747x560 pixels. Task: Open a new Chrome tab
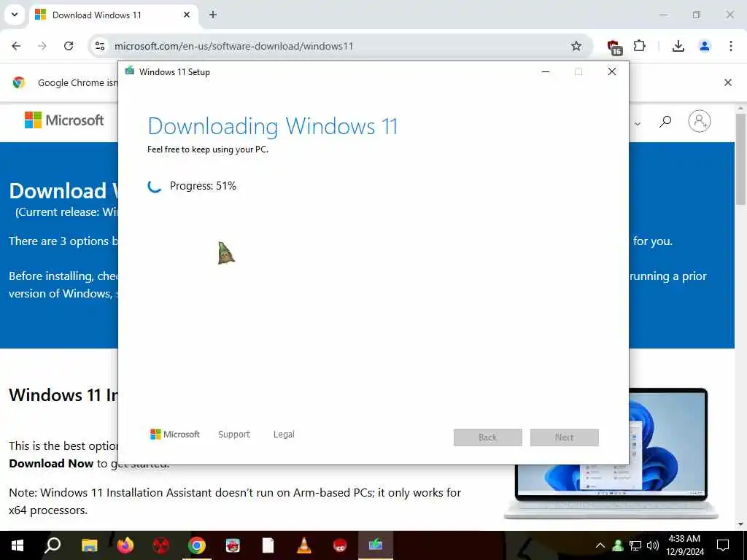[x=213, y=15]
